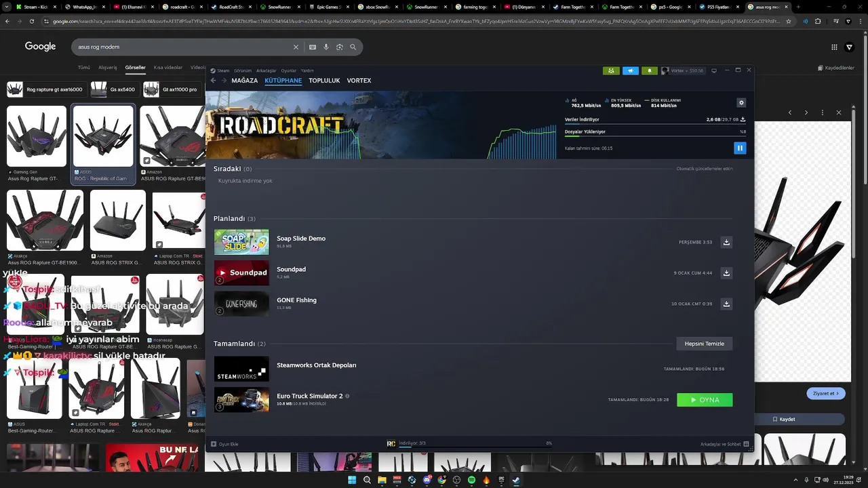868x488 pixels.
Task: Open Spotify from the taskbar
Action: [471, 480]
